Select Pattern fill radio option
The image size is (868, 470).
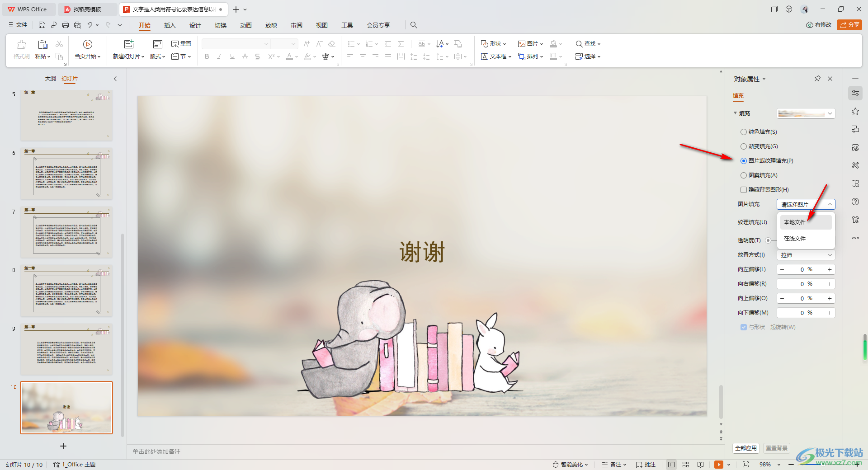pyautogui.click(x=743, y=175)
